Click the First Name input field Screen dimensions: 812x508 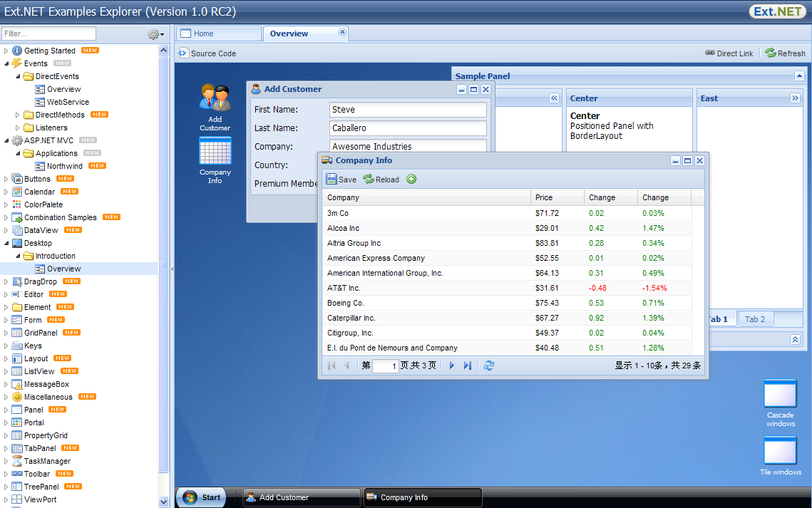[x=408, y=110]
